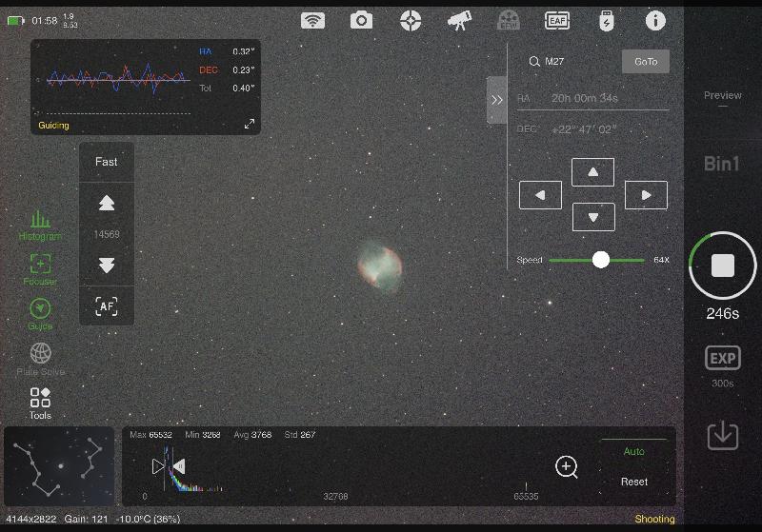The width and height of the screenshot is (762, 532).
Task: Open the guide scope crosshair icon
Action: [x=411, y=21]
